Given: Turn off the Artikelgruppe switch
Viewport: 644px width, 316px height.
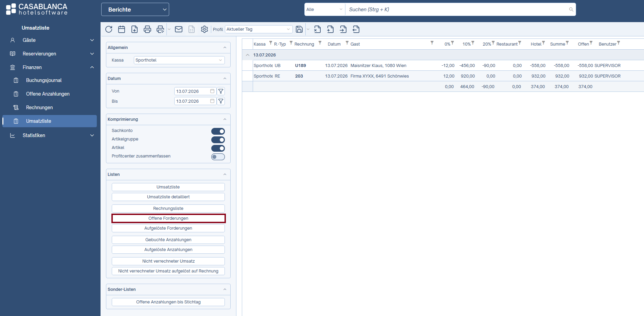Looking at the screenshot, I should coord(218,140).
